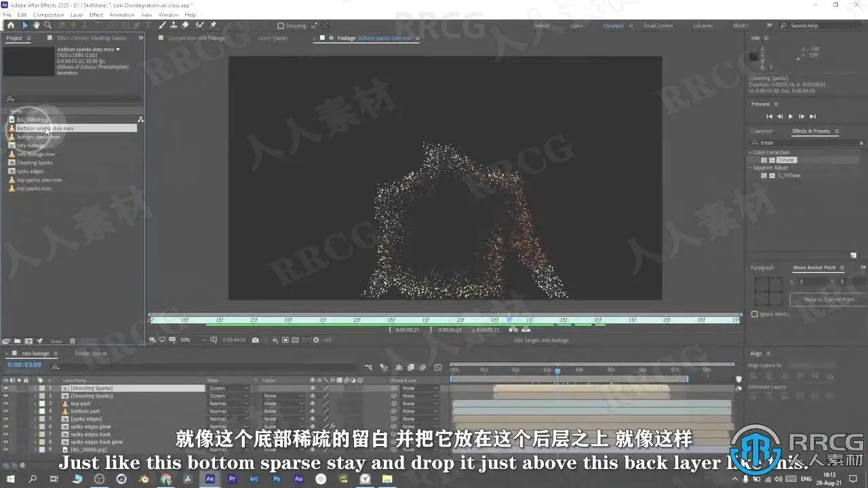This screenshot has width=868, height=488.
Task: Expand layer 2 Shooting Sparks properties
Action: click(x=35, y=396)
